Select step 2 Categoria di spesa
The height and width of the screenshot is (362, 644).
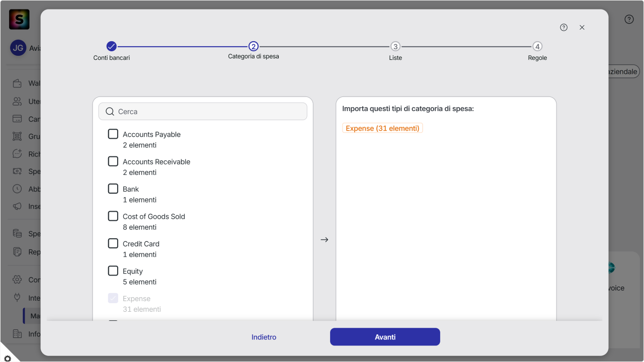(254, 46)
